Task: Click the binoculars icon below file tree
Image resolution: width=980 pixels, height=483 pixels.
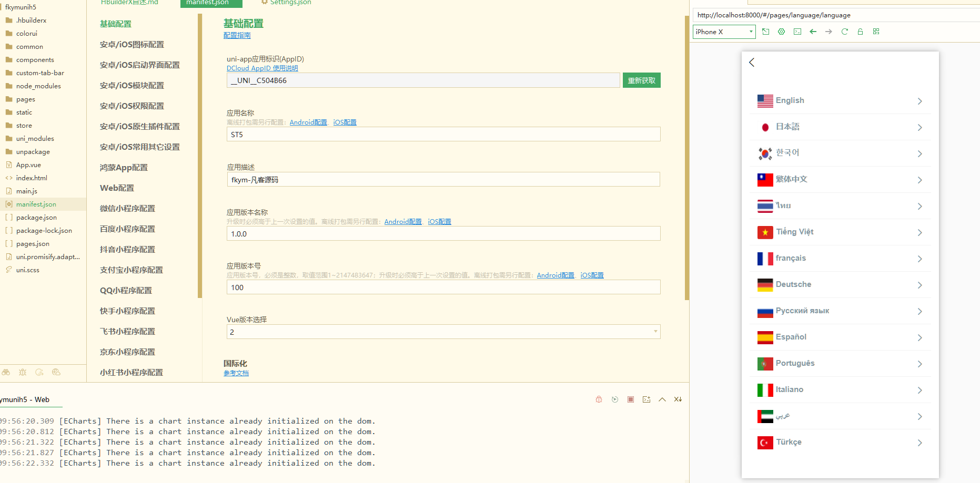Action: 6,372
